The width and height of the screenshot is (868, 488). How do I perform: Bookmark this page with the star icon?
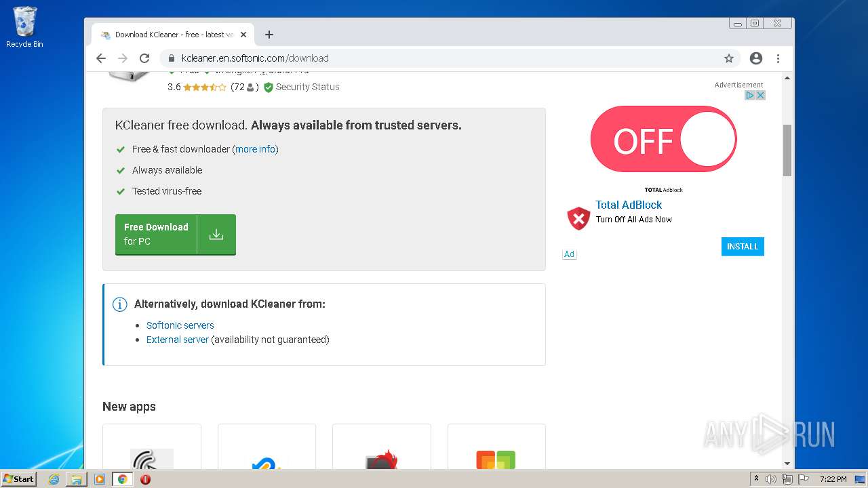click(729, 58)
